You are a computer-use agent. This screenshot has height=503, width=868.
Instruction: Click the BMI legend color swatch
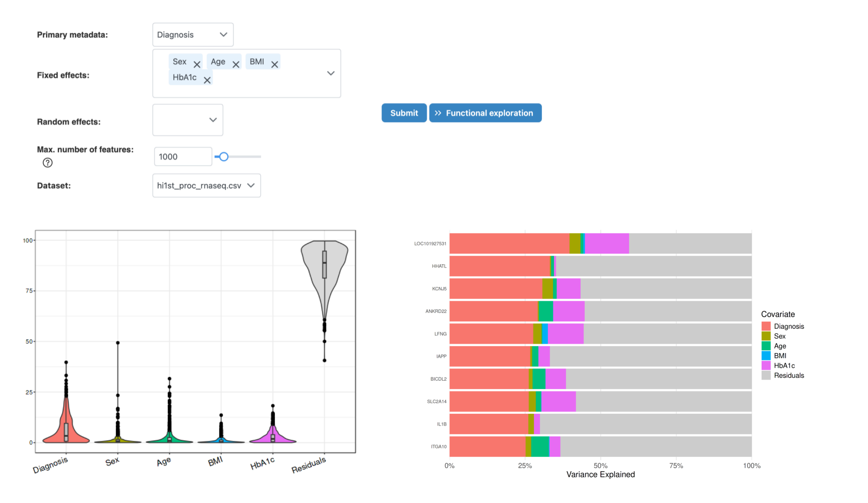click(x=766, y=356)
